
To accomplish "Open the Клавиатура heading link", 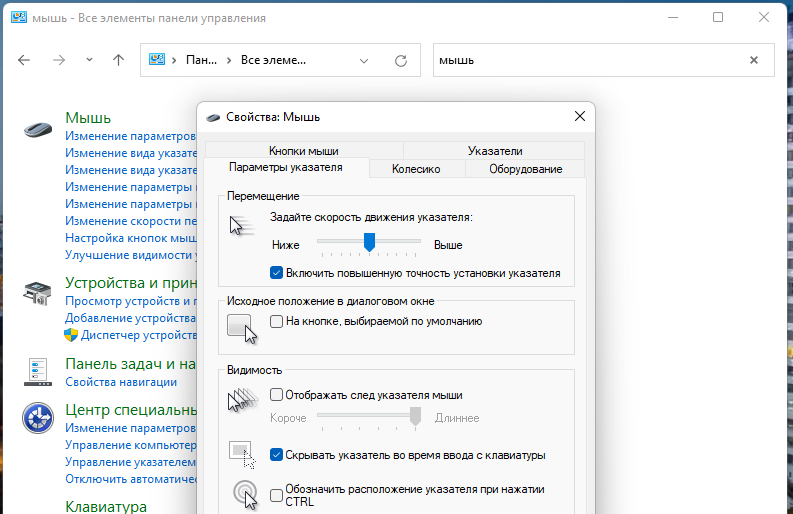I will tap(106, 506).
